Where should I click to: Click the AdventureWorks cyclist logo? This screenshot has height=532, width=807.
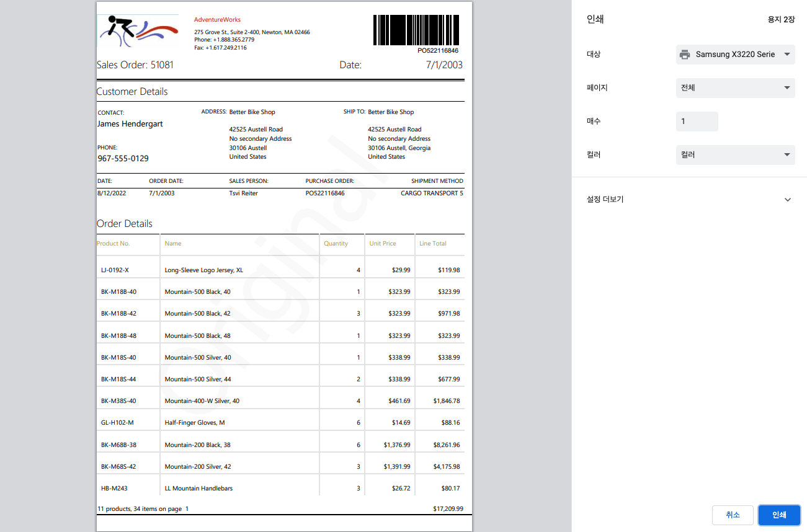138,32
